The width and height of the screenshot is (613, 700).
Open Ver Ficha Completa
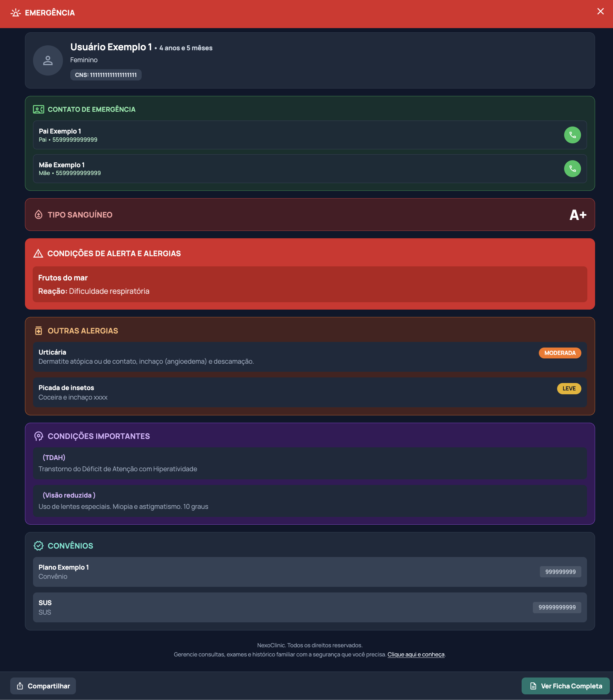coord(565,686)
